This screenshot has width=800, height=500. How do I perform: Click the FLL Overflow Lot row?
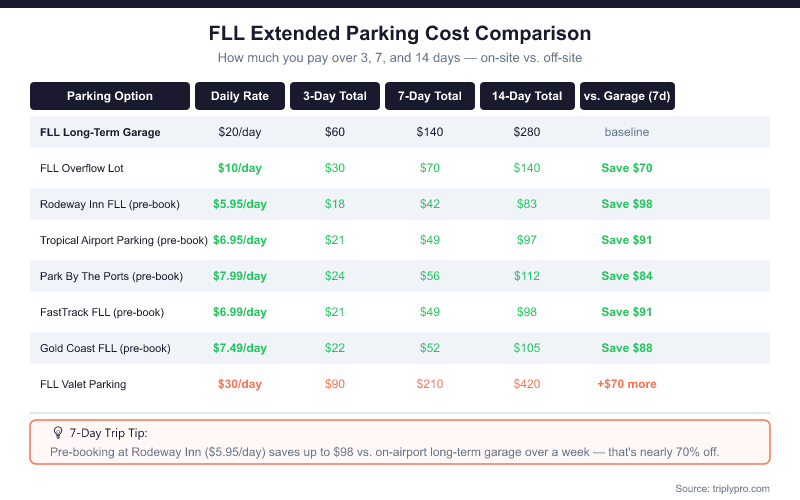pos(399,168)
